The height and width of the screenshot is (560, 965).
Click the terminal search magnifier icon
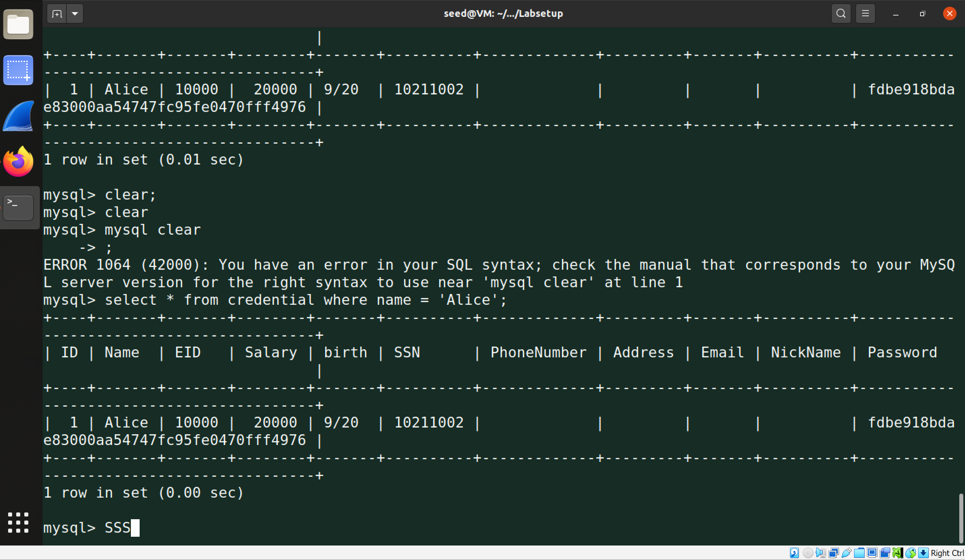pyautogui.click(x=841, y=14)
